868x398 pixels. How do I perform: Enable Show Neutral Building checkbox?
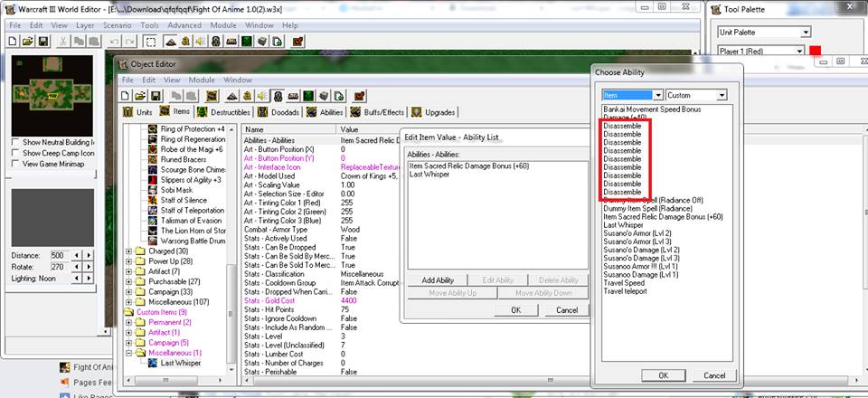15,142
